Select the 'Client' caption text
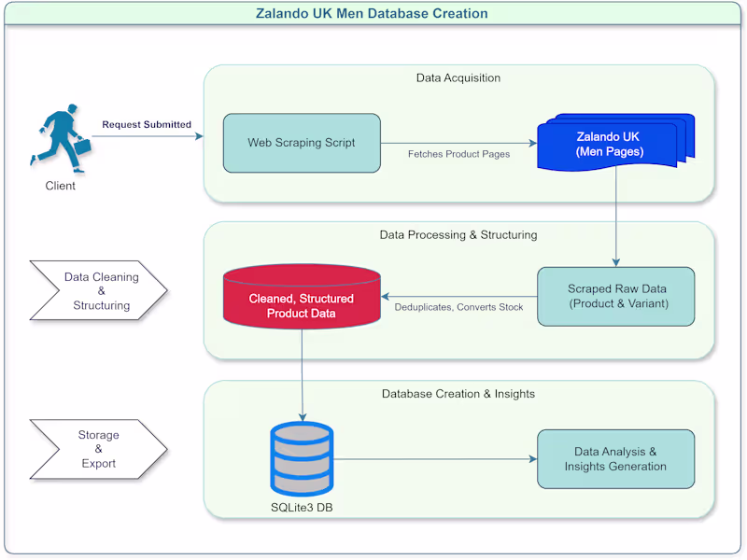The image size is (747, 560). click(61, 186)
